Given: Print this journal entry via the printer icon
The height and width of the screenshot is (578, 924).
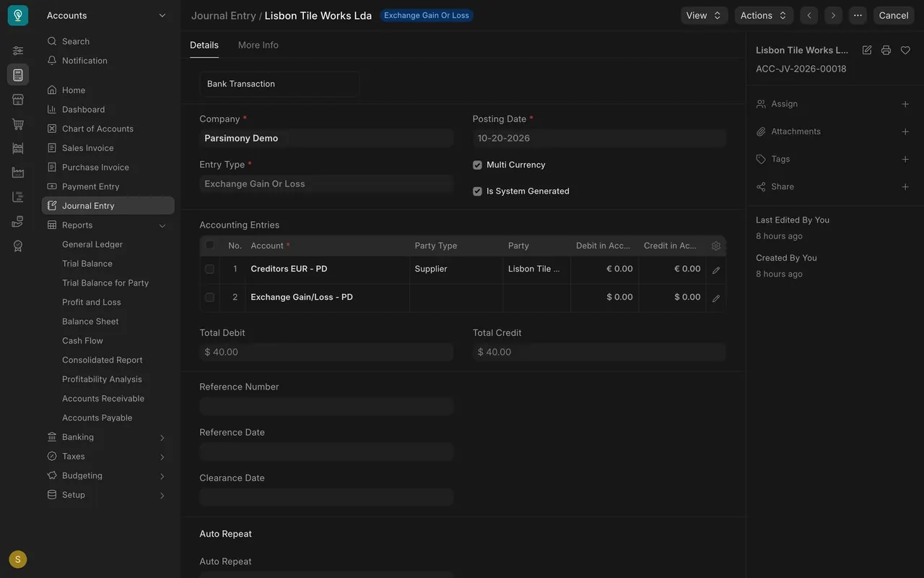Looking at the screenshot, I should [886, 50].
